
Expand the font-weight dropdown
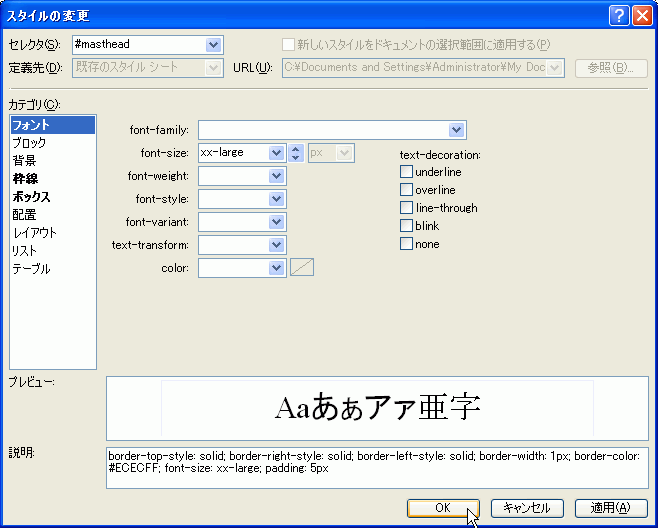276,176
